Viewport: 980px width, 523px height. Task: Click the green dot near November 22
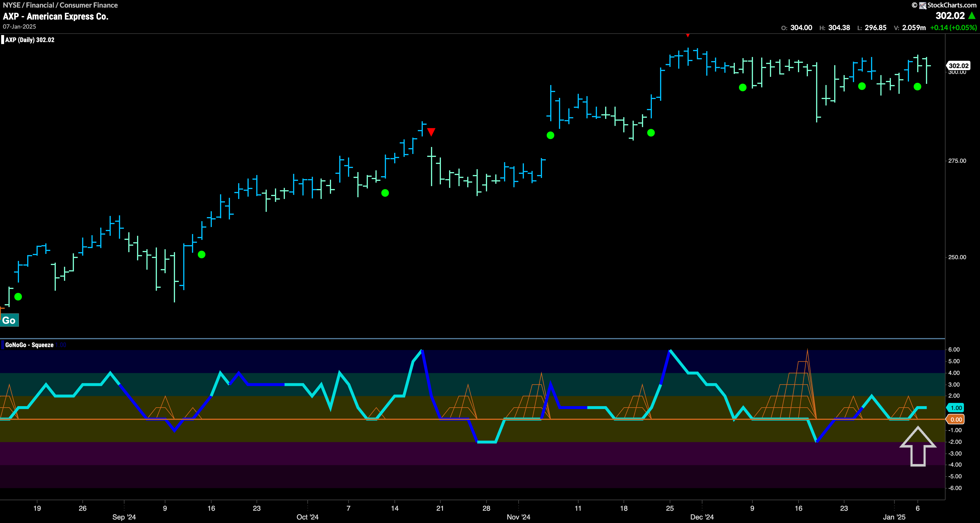[x=651, y=133]
